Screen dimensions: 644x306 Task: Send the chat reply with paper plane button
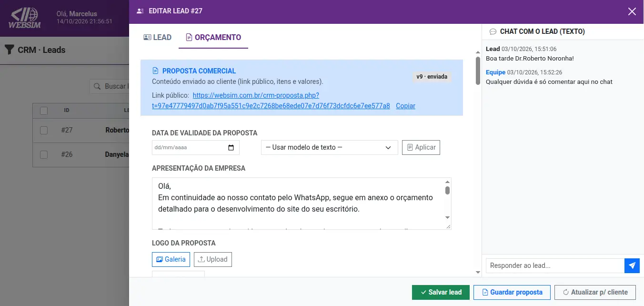632,265
